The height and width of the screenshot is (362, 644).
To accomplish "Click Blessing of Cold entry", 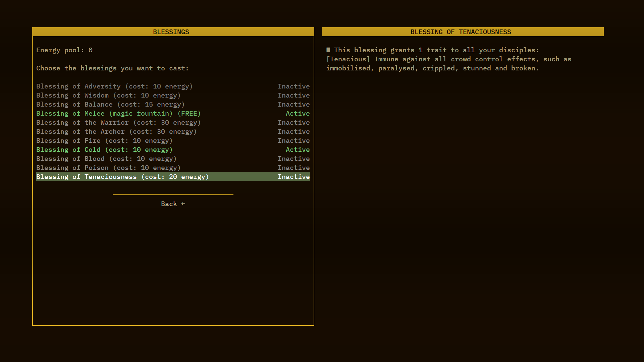I will tap(104, 150).
